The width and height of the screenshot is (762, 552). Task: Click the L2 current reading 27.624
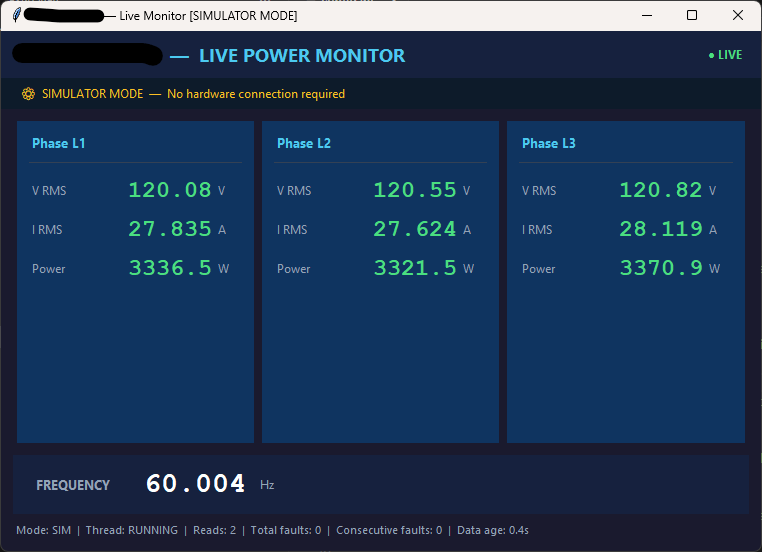click(x=415, y=229)
